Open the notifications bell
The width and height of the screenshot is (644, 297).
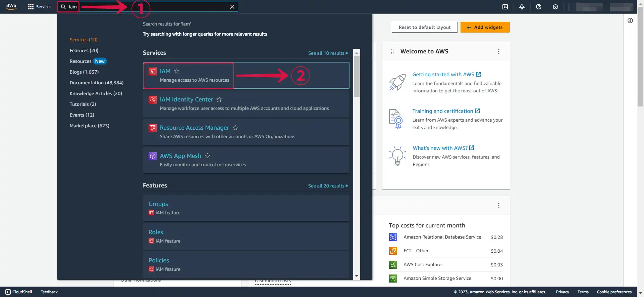tap(522, 7)
